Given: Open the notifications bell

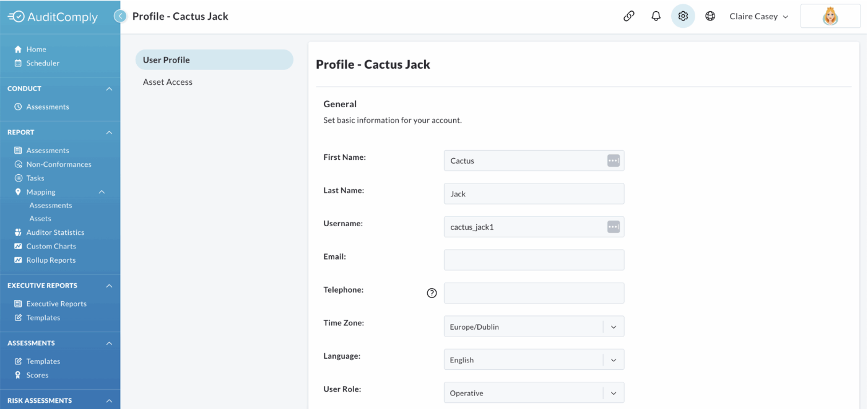Looking at the screenshot, I should [656, 17].
